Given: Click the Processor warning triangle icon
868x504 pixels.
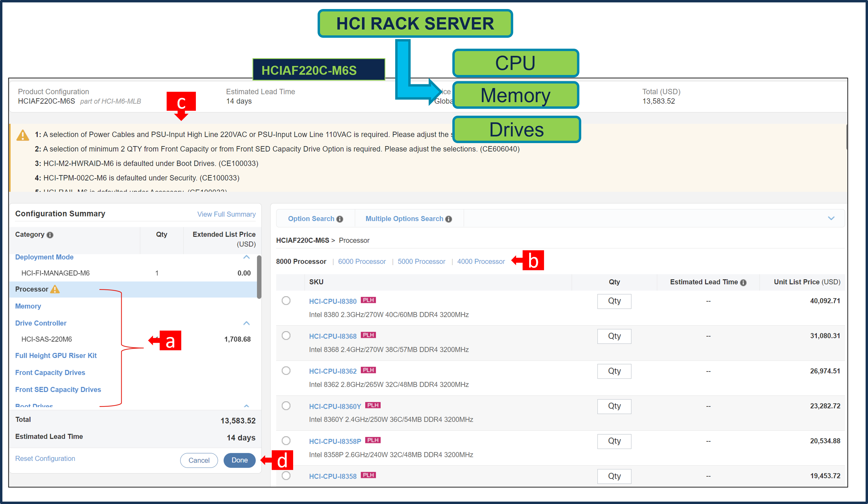Looking at the screenshot, I should pos(55,289).
